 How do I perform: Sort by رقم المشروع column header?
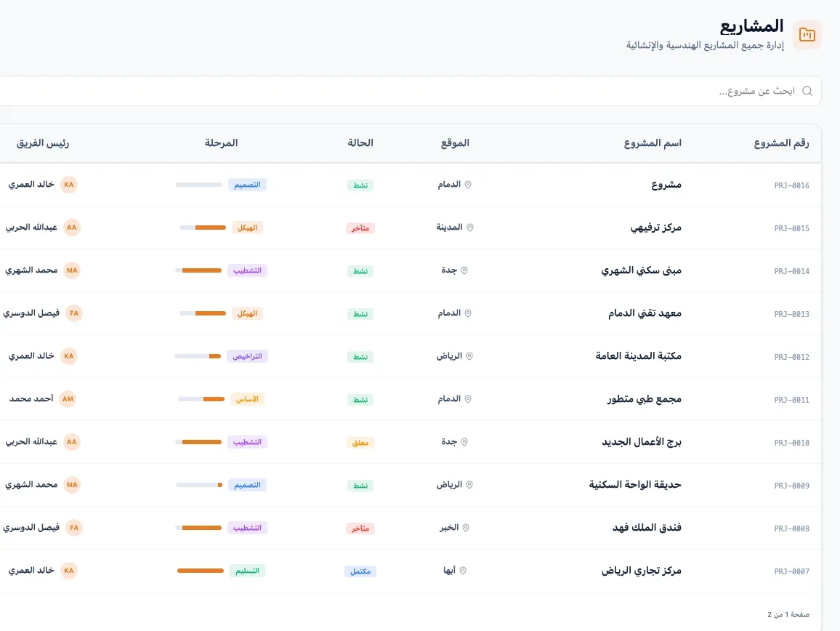coord(782,143)
